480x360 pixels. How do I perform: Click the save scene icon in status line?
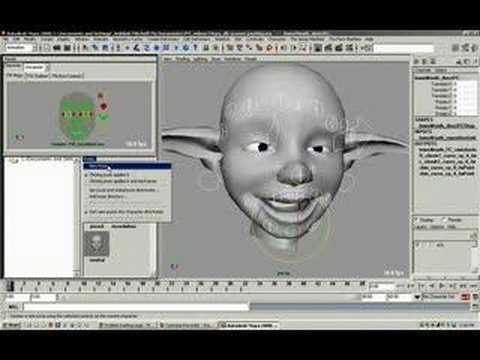[67, 48]
